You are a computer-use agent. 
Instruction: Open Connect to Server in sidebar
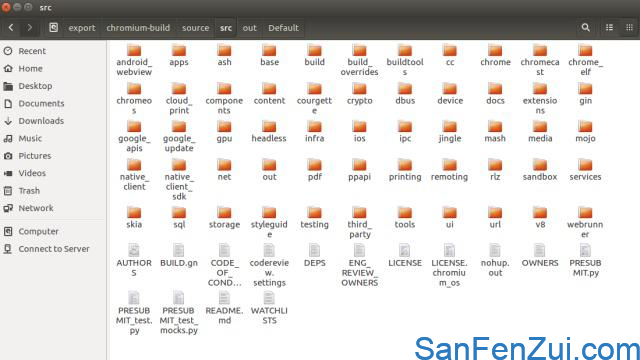pyautogui.click(x=53, y=249)
